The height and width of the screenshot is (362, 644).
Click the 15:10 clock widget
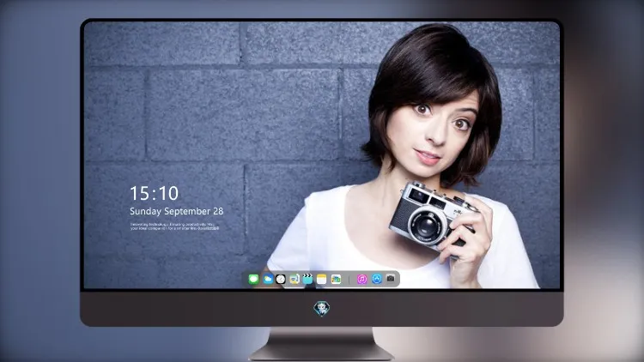[x=154, y=193]
